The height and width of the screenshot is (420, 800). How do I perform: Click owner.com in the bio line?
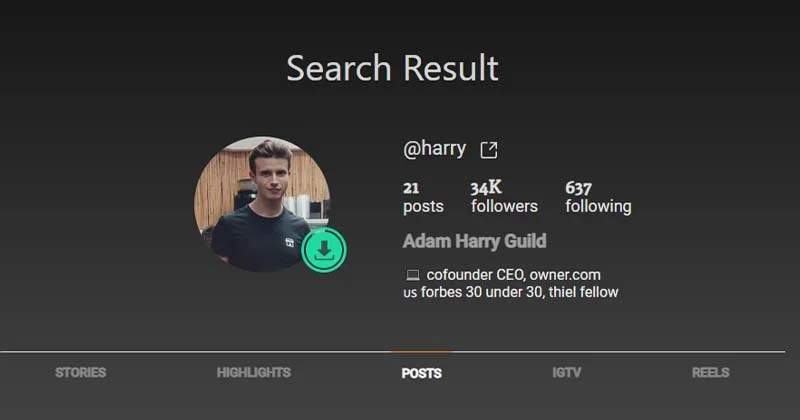coord(565,275)
